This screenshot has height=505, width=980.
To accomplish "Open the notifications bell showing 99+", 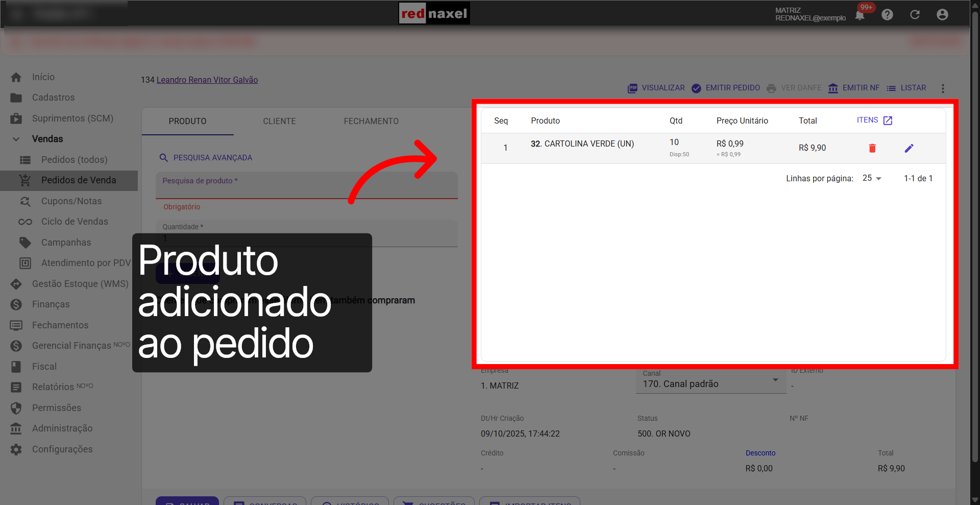I will coord(860,15).
